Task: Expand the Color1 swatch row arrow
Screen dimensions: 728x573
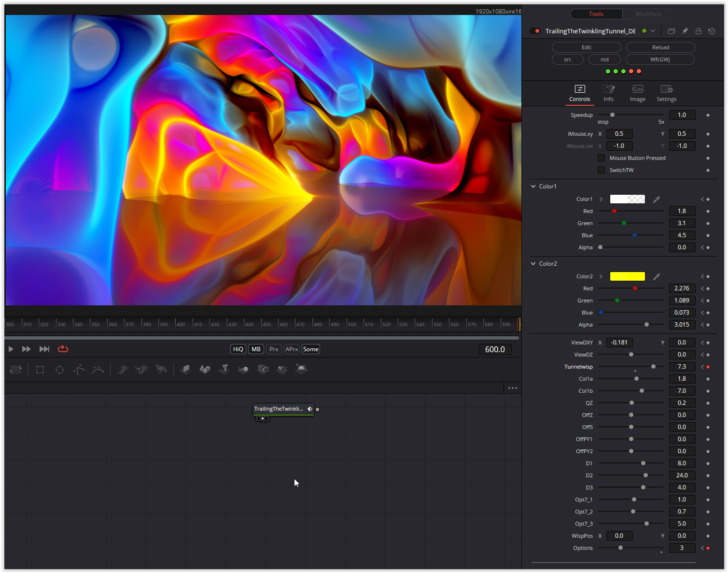Action: click(601, 199)
